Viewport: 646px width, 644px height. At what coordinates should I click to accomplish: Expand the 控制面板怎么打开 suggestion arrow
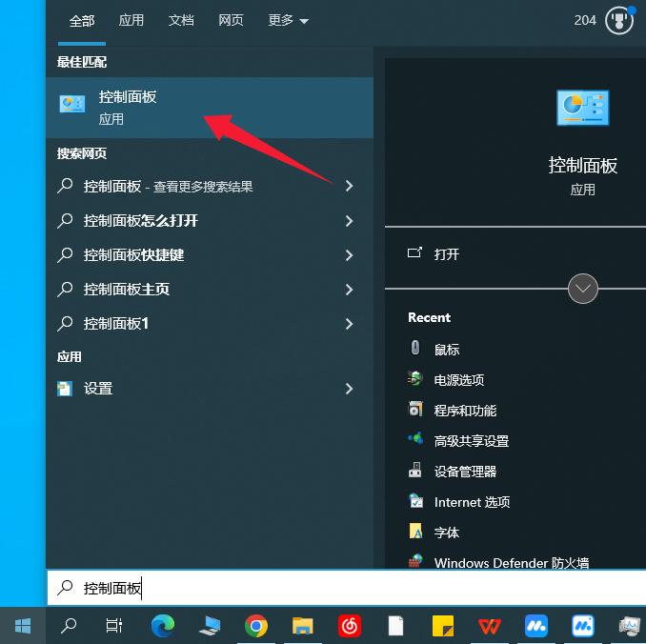(349, 221)
